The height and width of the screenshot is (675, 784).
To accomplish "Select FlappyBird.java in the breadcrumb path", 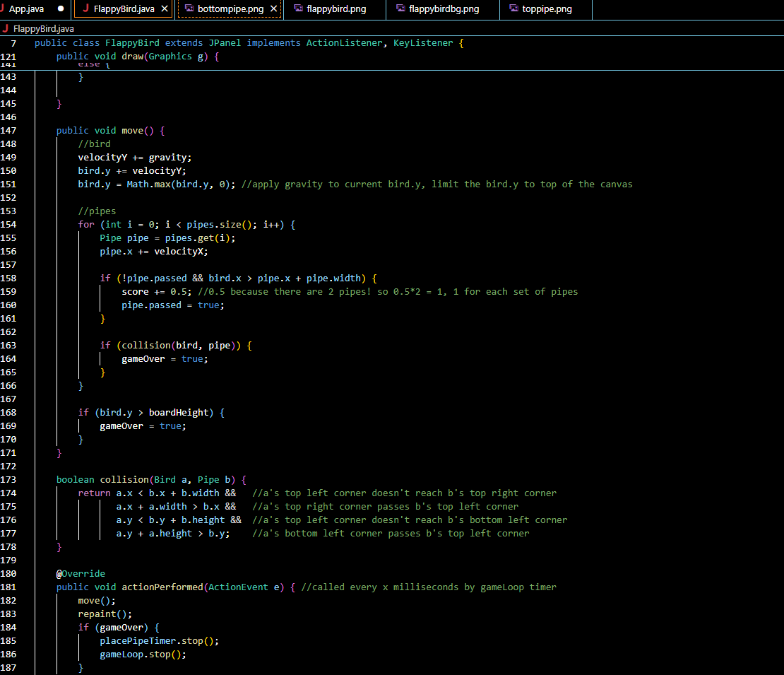I will pos(43,29).
